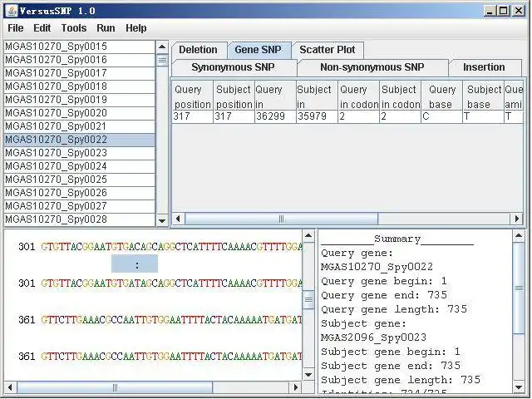This screenshot has width=532, height=399.
Task: Click Summary panel scroll up arrow
Action: [519, 236]
